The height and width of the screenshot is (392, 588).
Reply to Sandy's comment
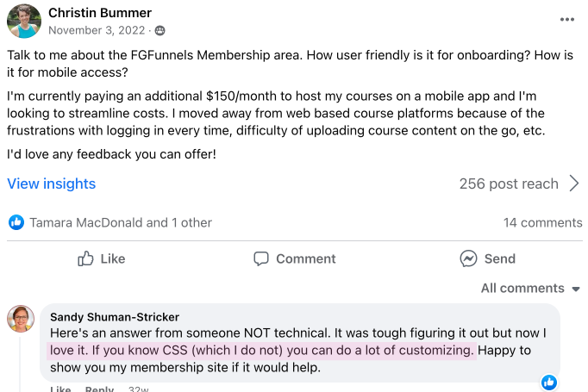pos(99,389)
